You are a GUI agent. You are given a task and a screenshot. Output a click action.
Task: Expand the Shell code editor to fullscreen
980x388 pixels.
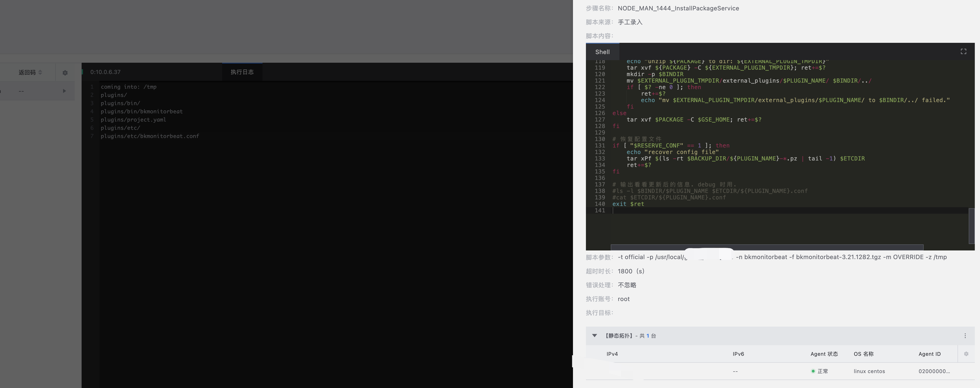(x=964, y=51)
